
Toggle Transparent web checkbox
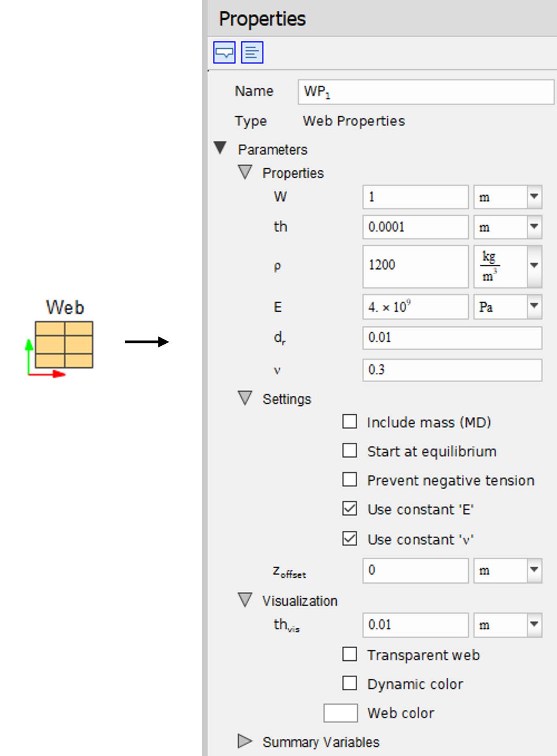pyautogui.click(x=350, y=654)
